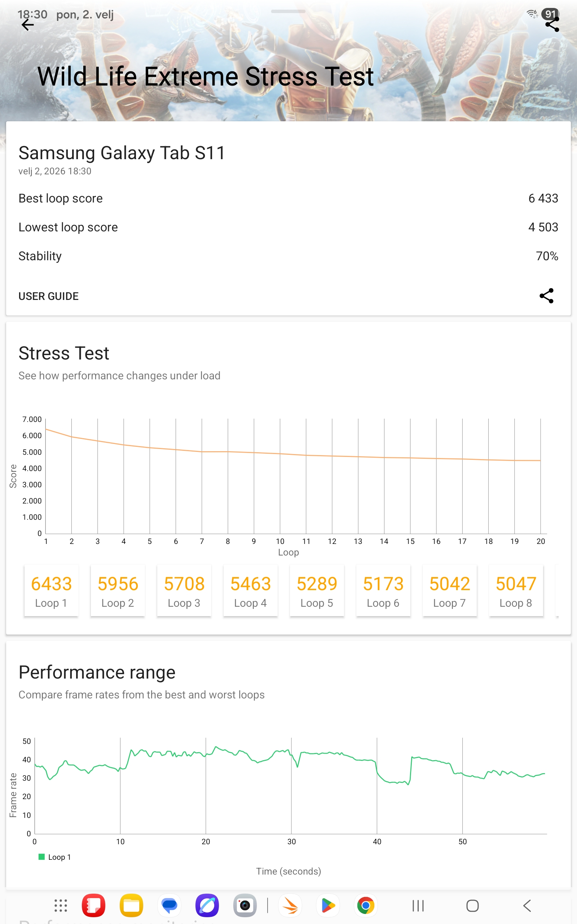Viewport: 577px width, 924px height.
Task: Launch the red Samsung Notes app
Action: 93,905
